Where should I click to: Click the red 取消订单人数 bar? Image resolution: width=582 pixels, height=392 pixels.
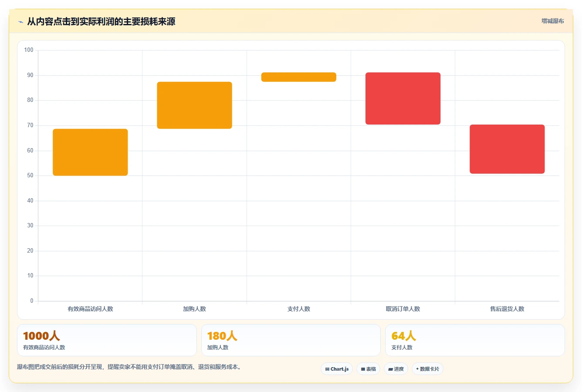tap(403, 98)
